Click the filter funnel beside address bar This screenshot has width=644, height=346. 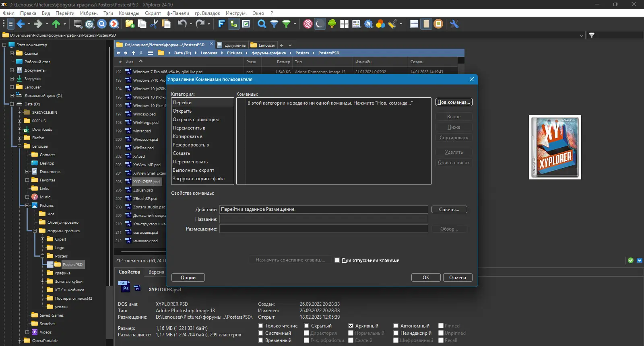tap(592, 35)
